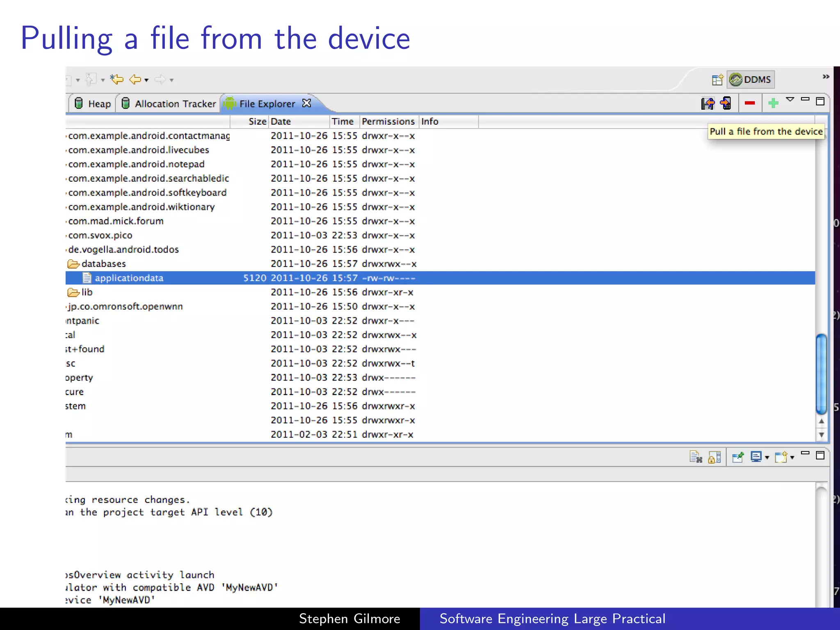The image size is (840, 630).
Task: Click the file list scroll up arrow
Action: (x=822, y=421)
